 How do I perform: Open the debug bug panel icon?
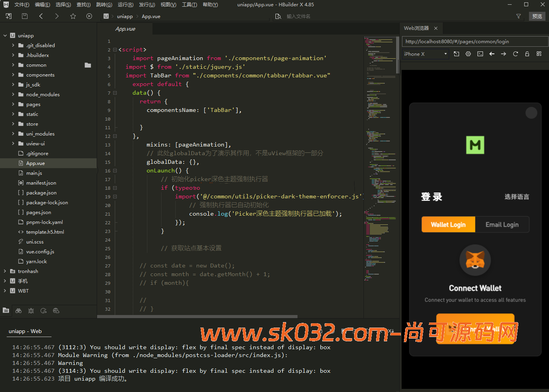[x=31, y=311]
